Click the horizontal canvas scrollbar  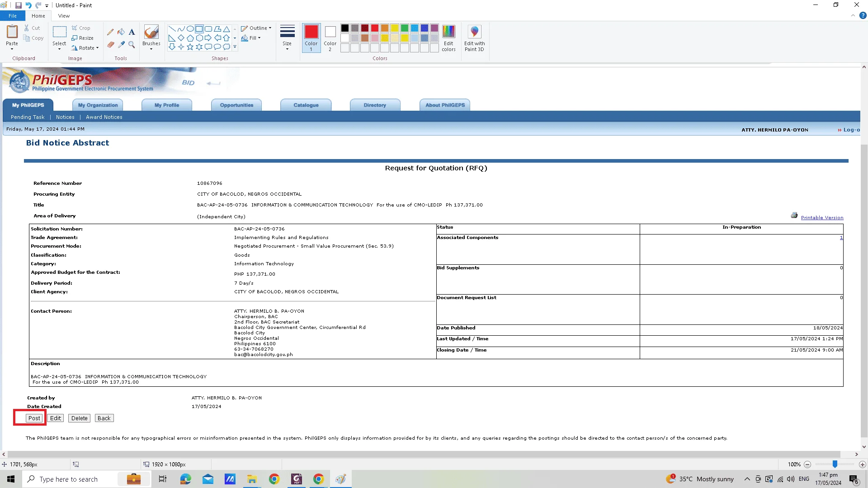[x=424, y=454]
